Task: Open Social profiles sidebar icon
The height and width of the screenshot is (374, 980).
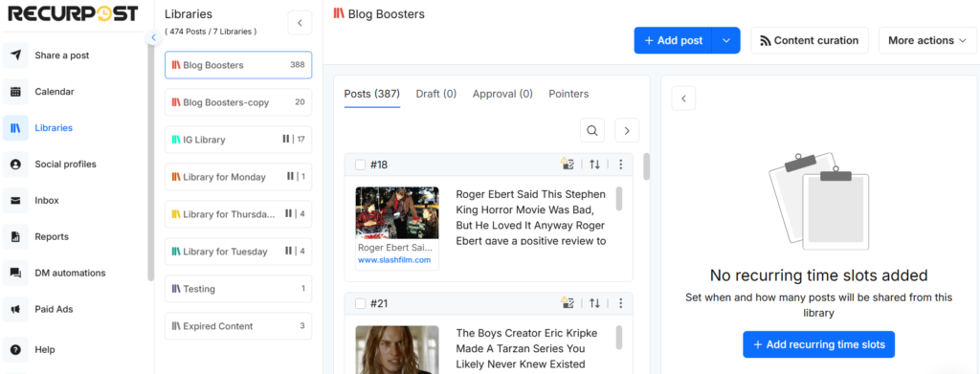Action: 15,165
